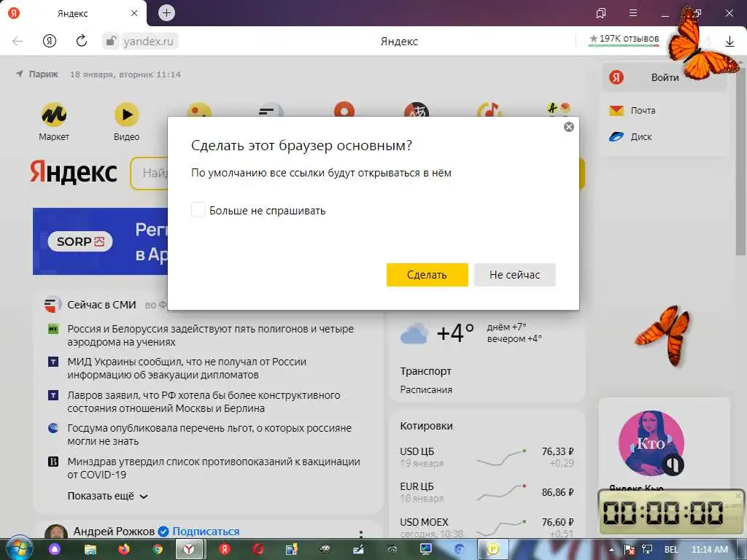
Task: Open the 'Сейчас в СМИ' news heading
Action: tap(101, 305)
